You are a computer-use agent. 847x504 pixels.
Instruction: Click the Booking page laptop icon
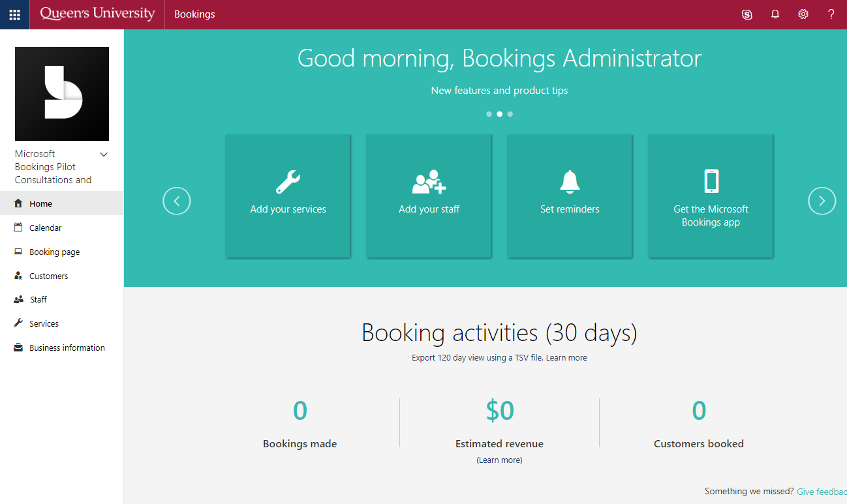coord(18,252)
